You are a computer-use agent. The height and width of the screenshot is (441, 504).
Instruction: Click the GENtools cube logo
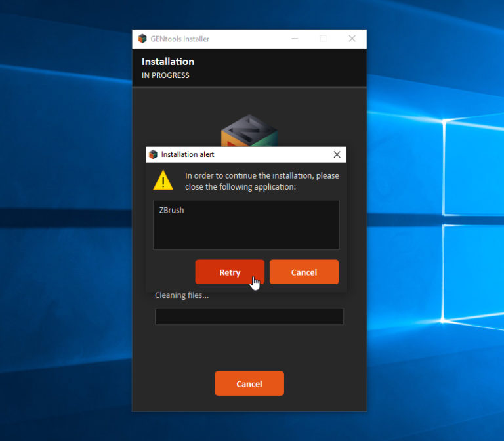click(249, 131)
